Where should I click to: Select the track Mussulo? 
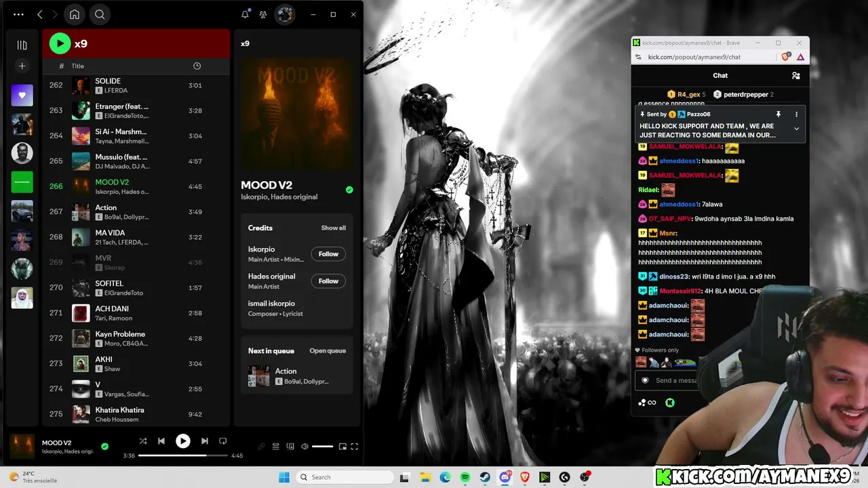136,161
